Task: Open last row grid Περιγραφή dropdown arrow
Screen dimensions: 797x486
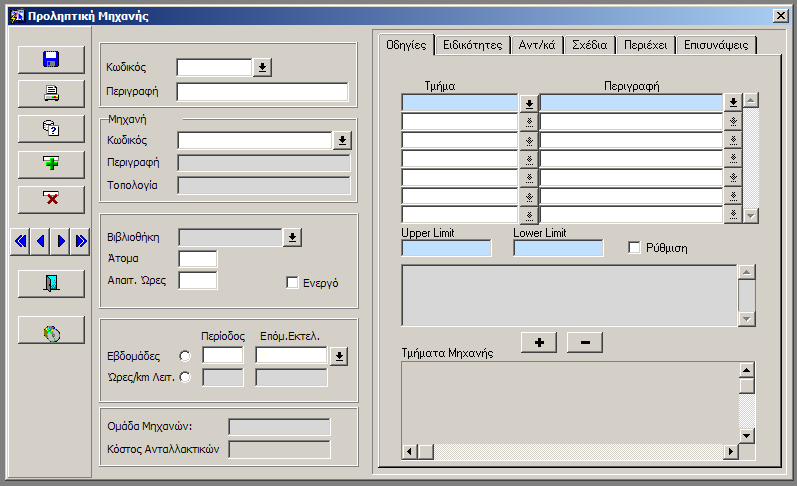Action: coord(733,214)
